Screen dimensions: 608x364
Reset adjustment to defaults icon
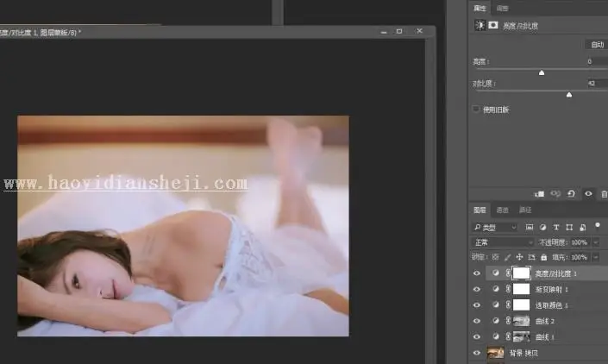tap(571, 194)
